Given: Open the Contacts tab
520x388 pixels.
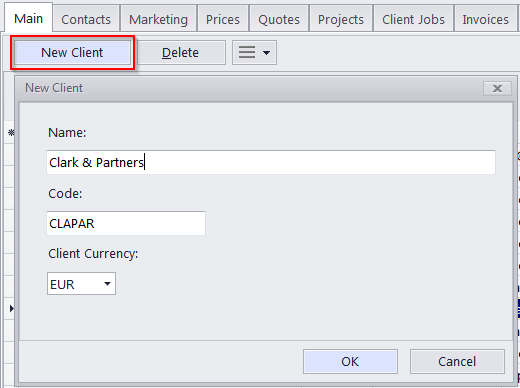Looking at the screenshot, I should pos(86,19).
